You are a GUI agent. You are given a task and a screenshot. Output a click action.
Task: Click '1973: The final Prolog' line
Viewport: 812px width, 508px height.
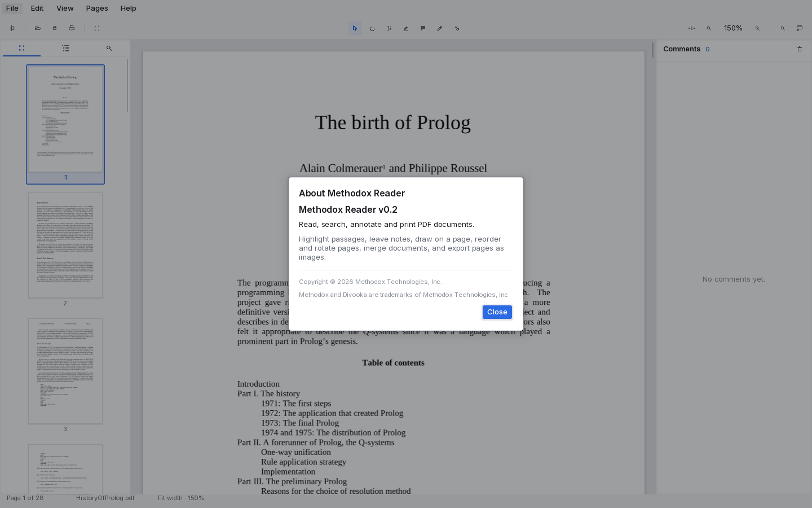(x=300, y=423)
